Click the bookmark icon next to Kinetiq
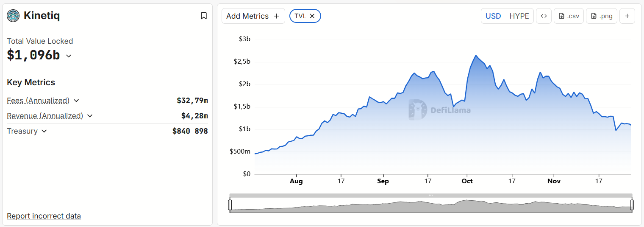The height and width of the screenshot is (227, 644). 204,16
